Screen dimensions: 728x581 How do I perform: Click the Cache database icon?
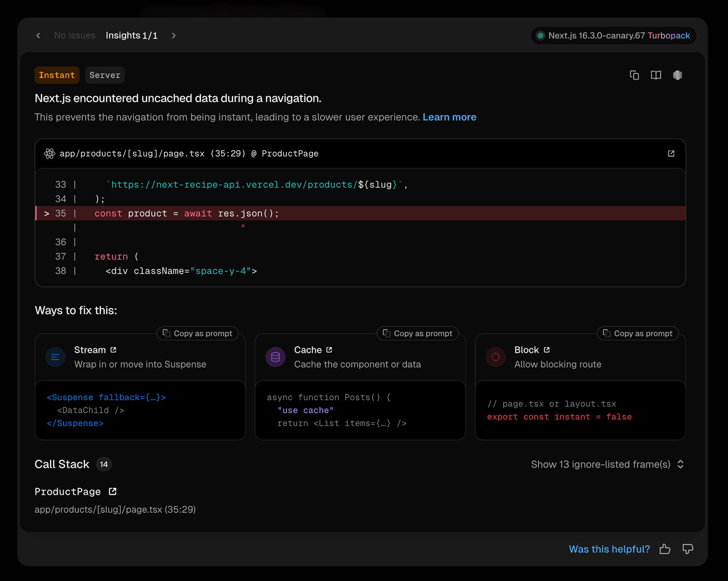pyautogui.click(x=276, y=357)
